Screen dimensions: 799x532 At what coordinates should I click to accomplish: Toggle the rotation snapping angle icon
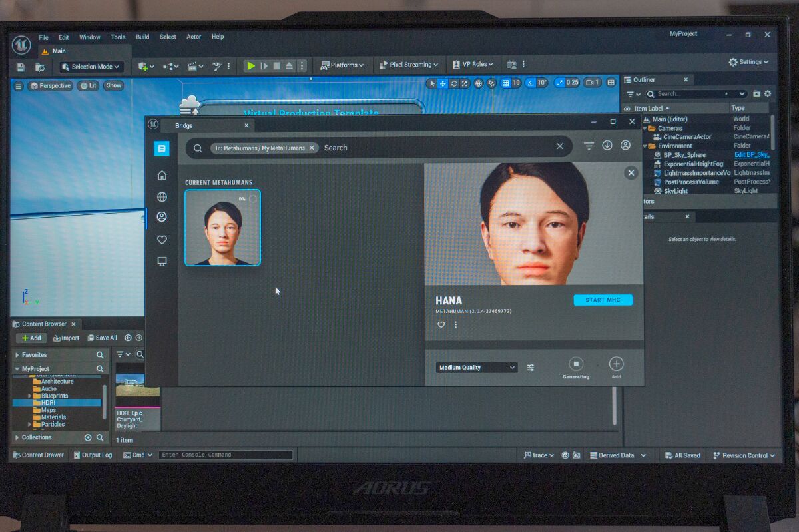531,83
